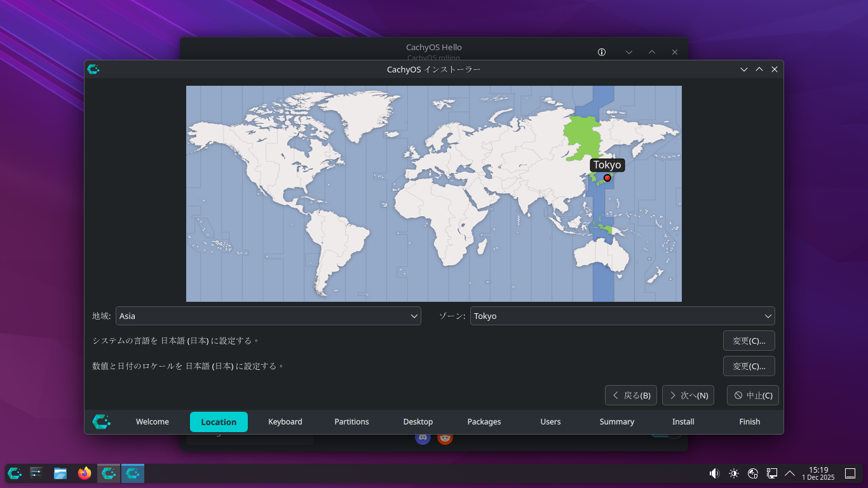Viewport: 868px width, 488px height.
Task: Click the Tokyo label on the map
Action: click(x=607, y=165)
